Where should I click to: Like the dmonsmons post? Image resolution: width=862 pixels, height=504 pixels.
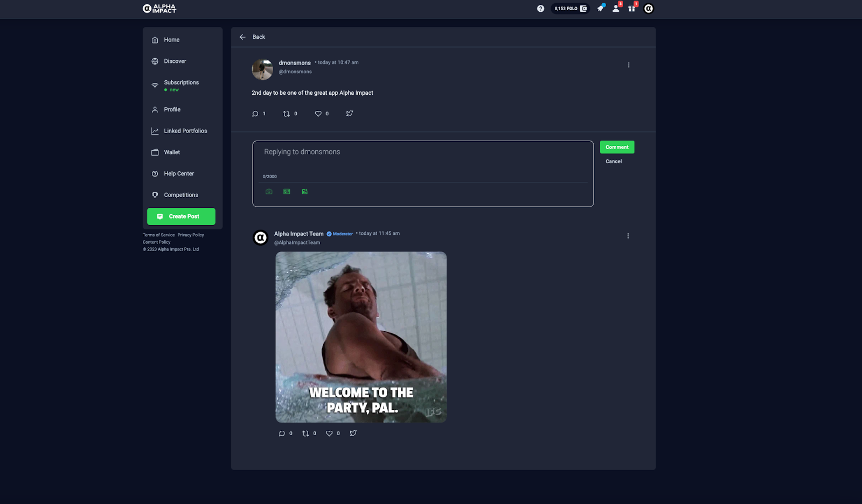point(318,114)
